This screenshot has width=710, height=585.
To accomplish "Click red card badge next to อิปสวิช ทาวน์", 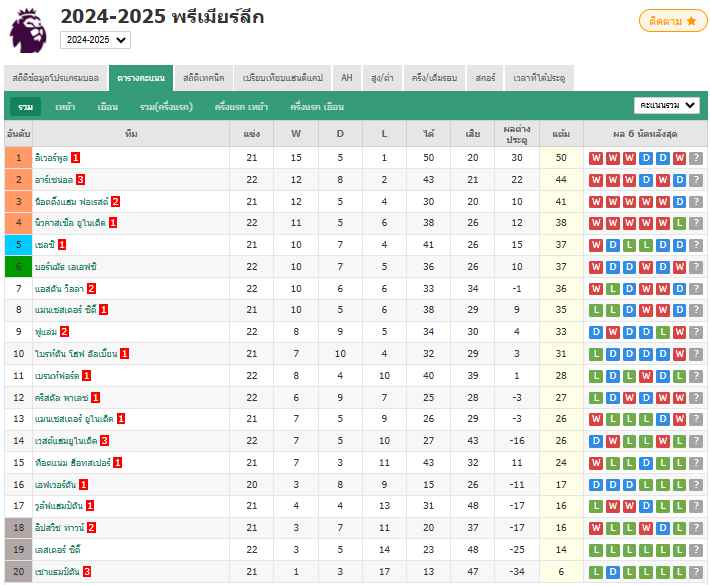I will pyautogui.click(x=91, y=527).
